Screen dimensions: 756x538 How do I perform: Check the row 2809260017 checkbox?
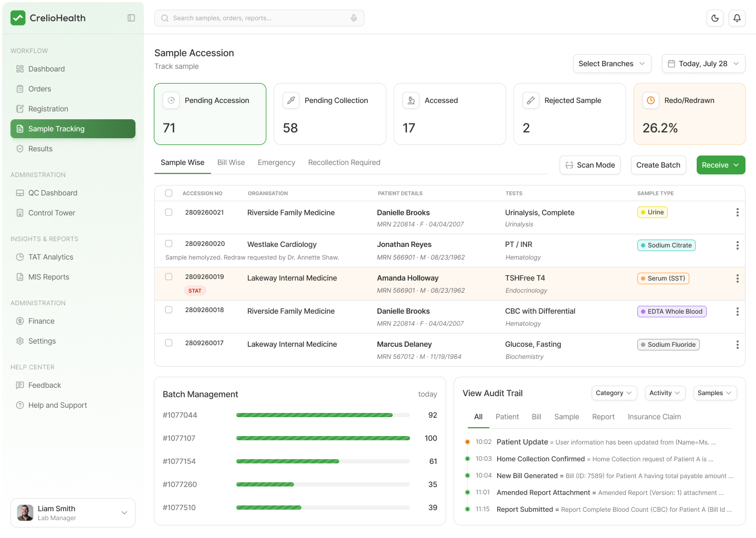(x=169, y=343)
